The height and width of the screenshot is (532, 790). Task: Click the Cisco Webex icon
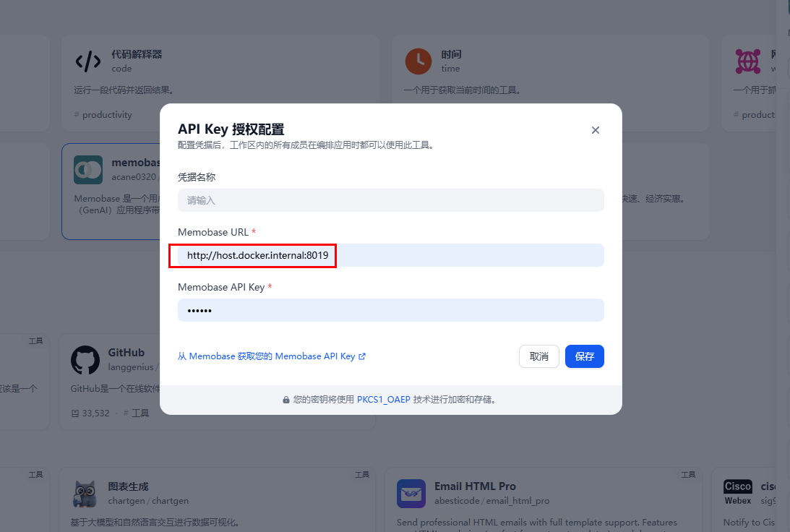pos(738,493)
